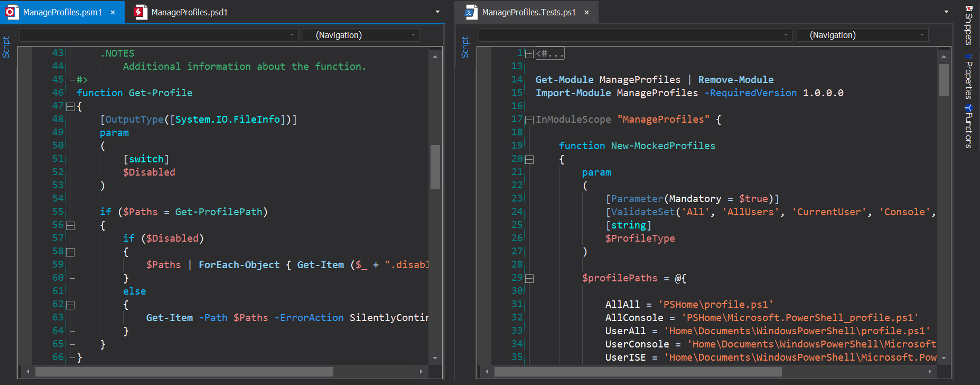Screen dimensions: 980x385
Task: Click left editor scroll left arrow
Action: pyautogui.click(x=27, y=372)
